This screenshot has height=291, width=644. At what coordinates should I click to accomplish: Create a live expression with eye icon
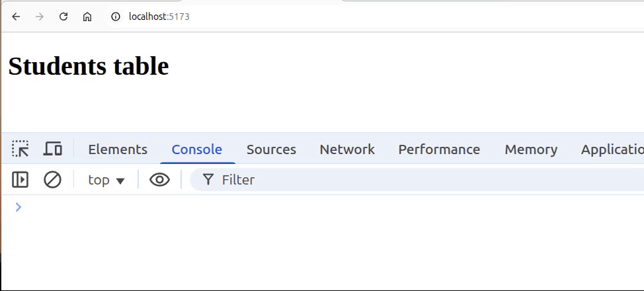pyautogui.click(x=159, y=179)
